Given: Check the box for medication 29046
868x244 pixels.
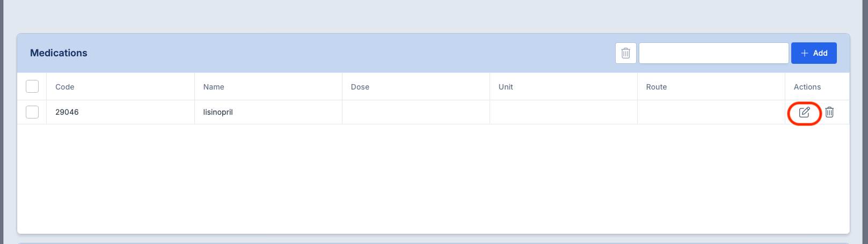Looking at the screenshot, I should [x=32, y=112].
